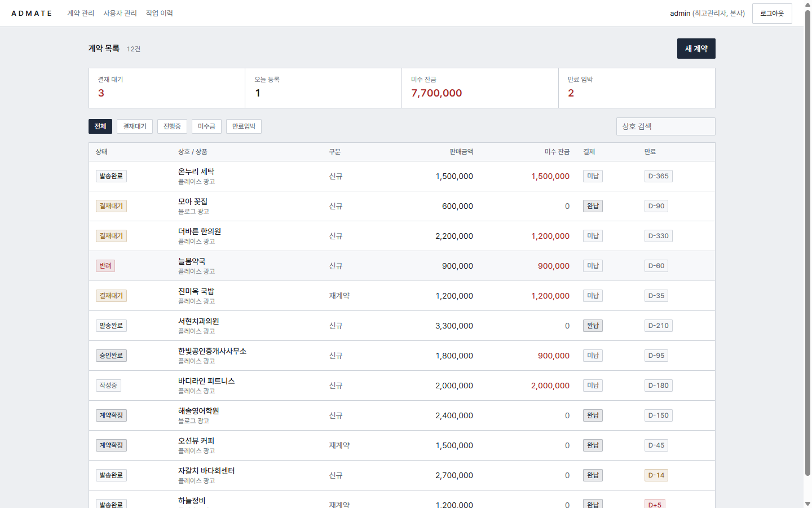Click the 반려 status badge for 늘봄약국

[x=105, y=266]
